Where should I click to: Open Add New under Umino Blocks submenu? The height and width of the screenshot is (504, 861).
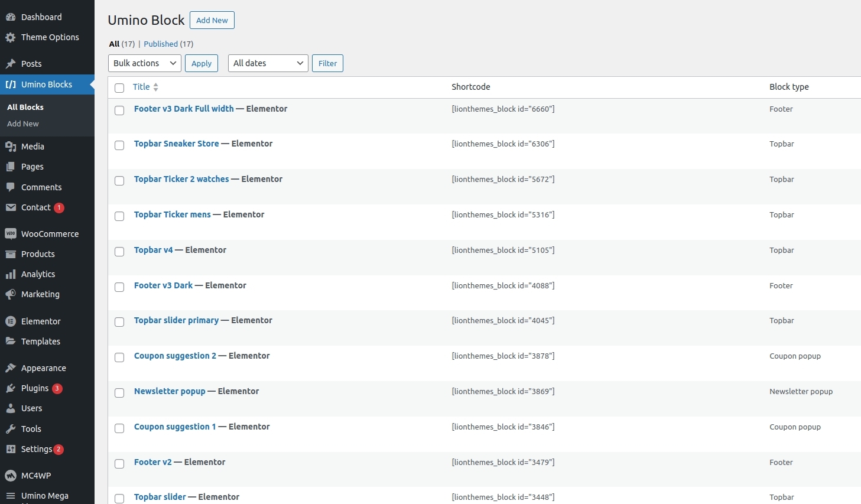point(23,124)
